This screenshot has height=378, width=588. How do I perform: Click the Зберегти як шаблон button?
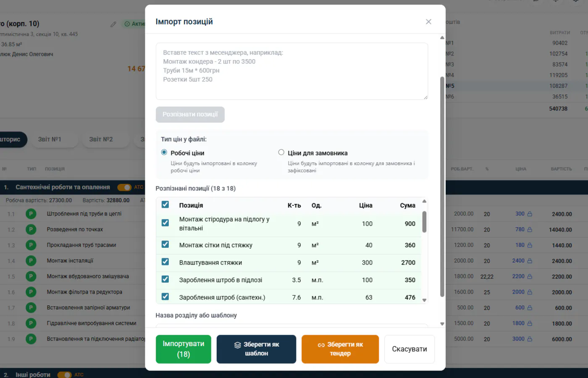coord(256,349)
